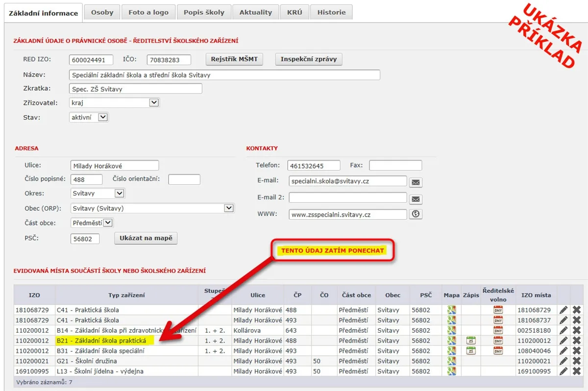Expand the Obec (ORP) dropdown
The image size is (588, 391).
(152, 208)
